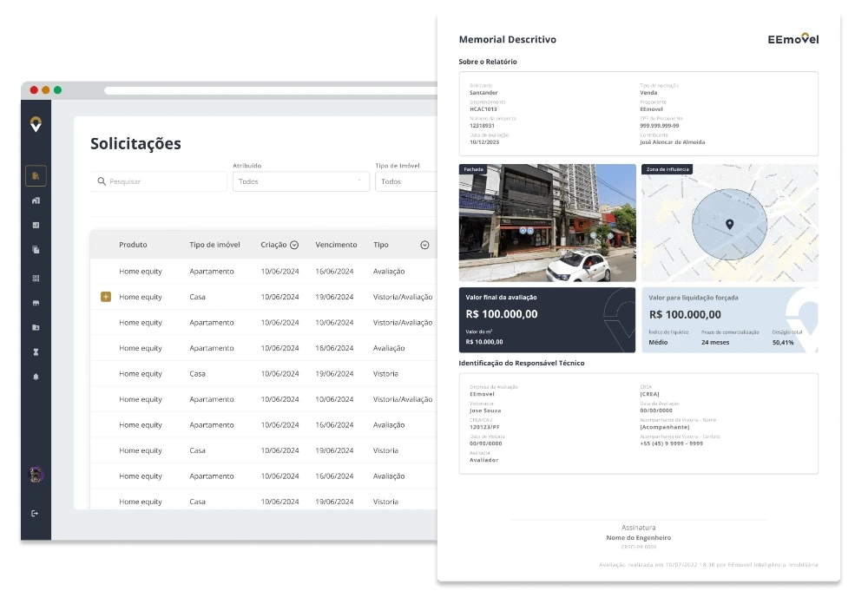The height and width of the screenshot is (591, 868).
Task: Click the Produto column header
Action: (x=133, y=245)
